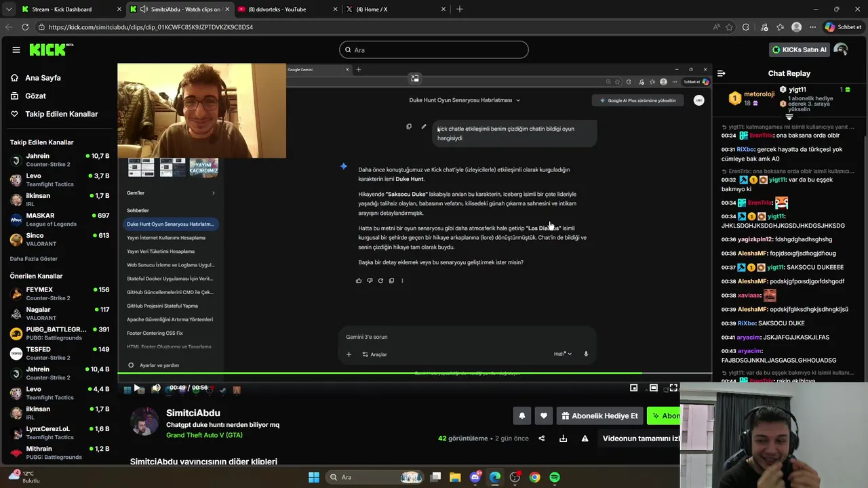Click the Kick search field
This screenshot has width=868, height=488.
[x=434, y=49]
